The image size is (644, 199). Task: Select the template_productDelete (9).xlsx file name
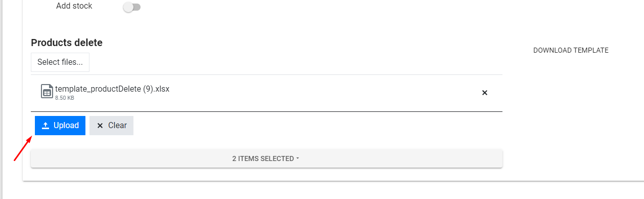(x=112, y=89)
